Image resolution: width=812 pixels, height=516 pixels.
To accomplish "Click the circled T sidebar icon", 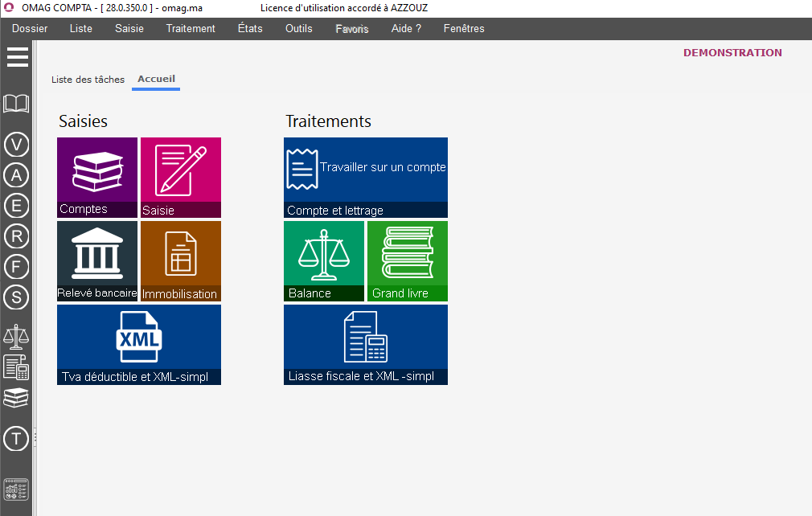I will [x=16, y=439].
